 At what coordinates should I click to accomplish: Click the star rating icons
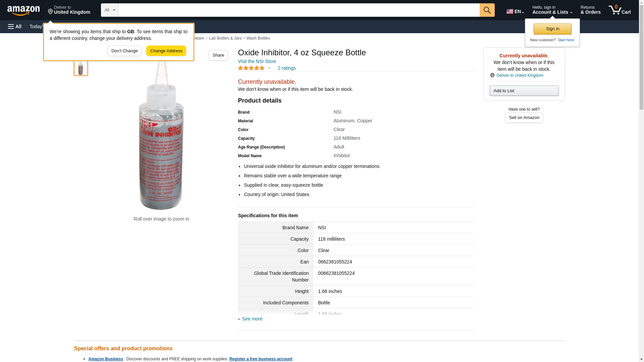[x=251, y=68]
